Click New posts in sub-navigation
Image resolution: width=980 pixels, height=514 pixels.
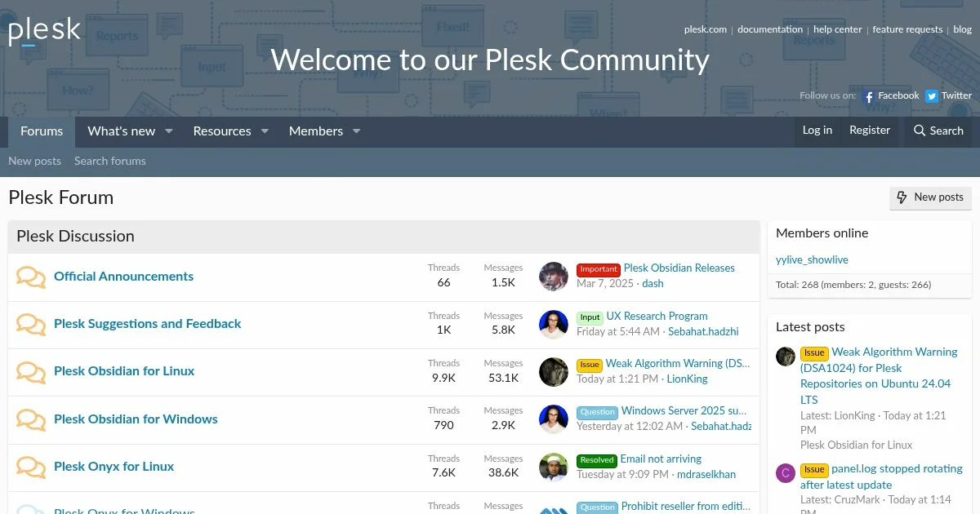[34, 162]
